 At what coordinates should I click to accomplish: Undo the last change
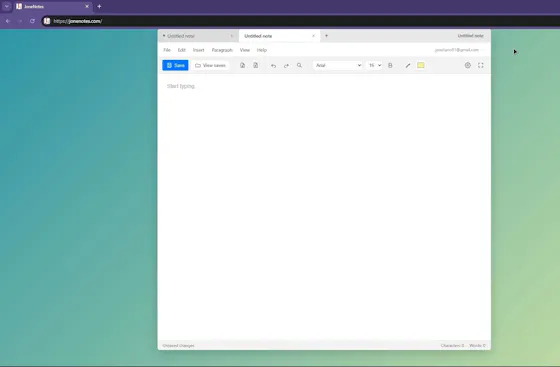273,65
